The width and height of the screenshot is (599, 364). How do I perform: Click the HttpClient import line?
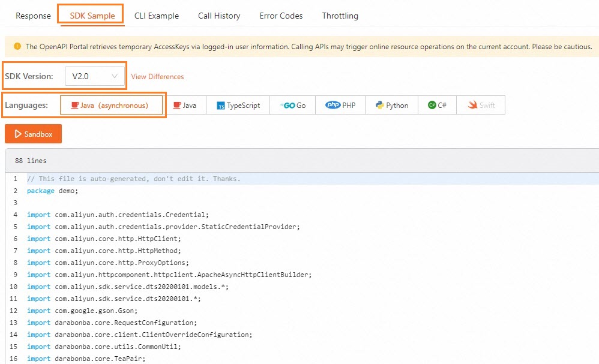(x=104, y=239)
